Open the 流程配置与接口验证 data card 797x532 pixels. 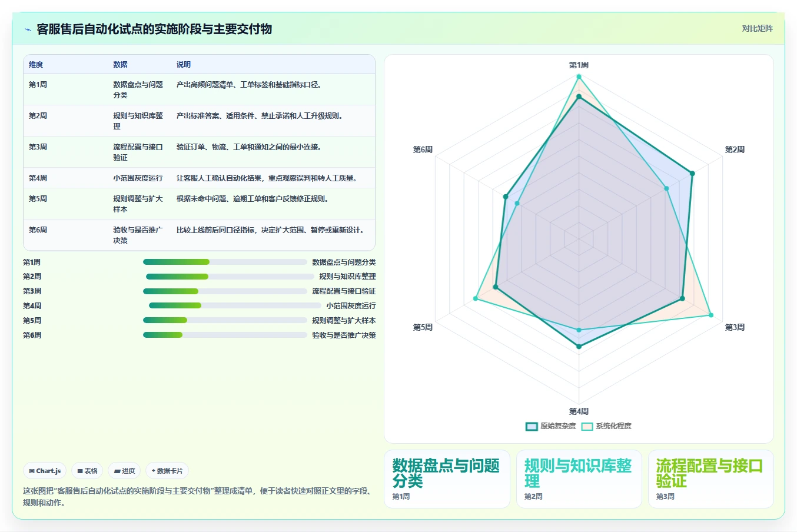710,479
